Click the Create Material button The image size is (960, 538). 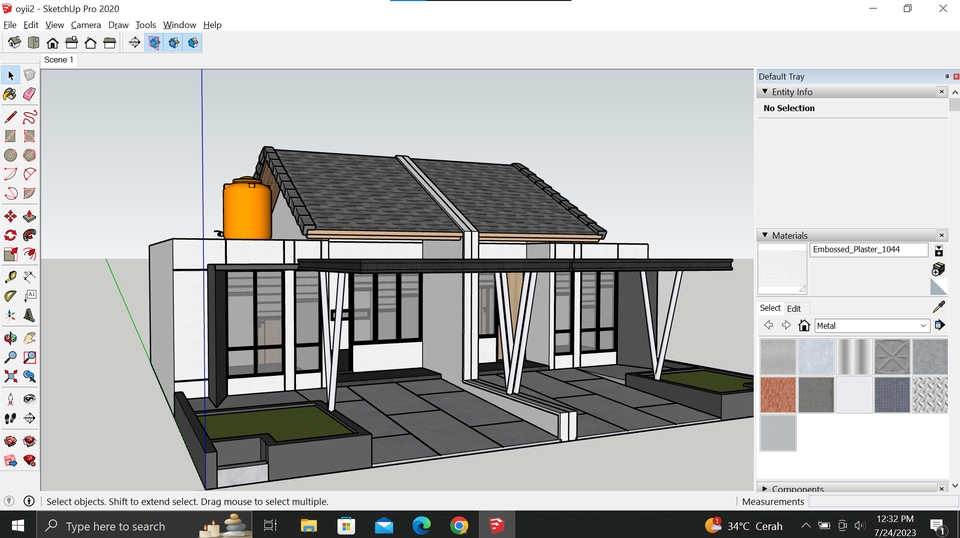point(938,269)
